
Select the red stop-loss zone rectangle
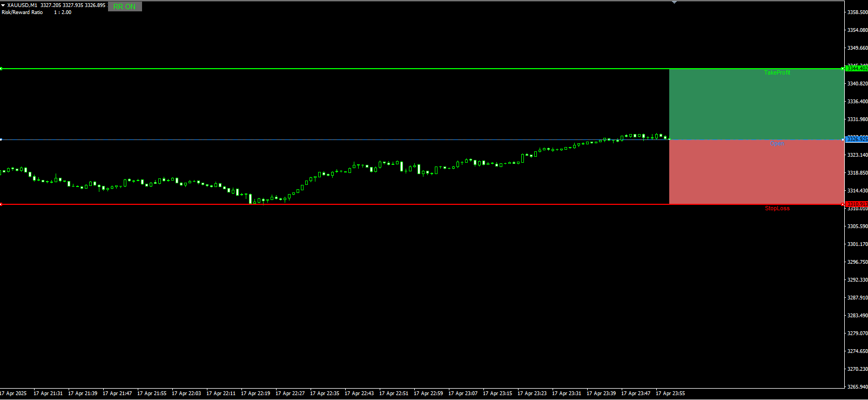[756, 172]
